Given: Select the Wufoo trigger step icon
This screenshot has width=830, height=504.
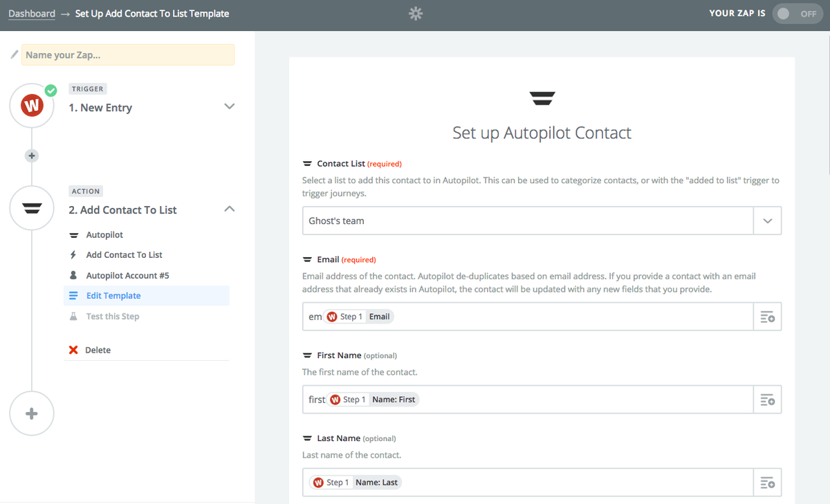Looking at the screenshot, I should (31, 105).
